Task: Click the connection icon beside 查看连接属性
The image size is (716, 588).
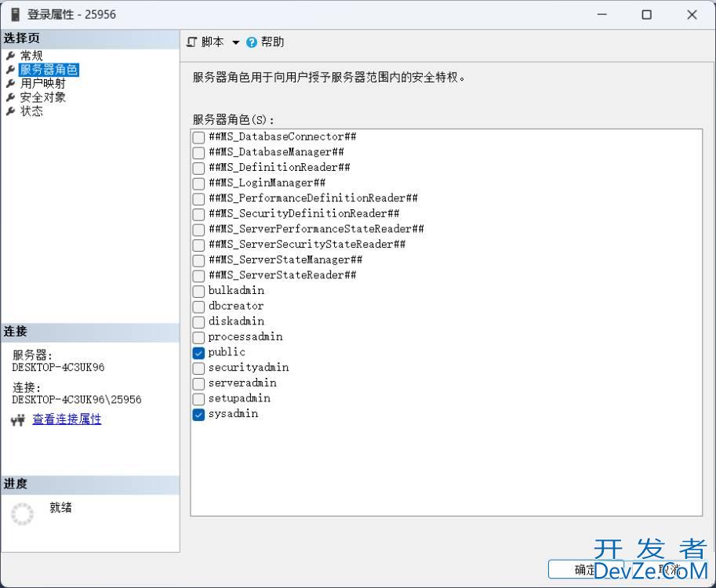Action: [18, 419]
